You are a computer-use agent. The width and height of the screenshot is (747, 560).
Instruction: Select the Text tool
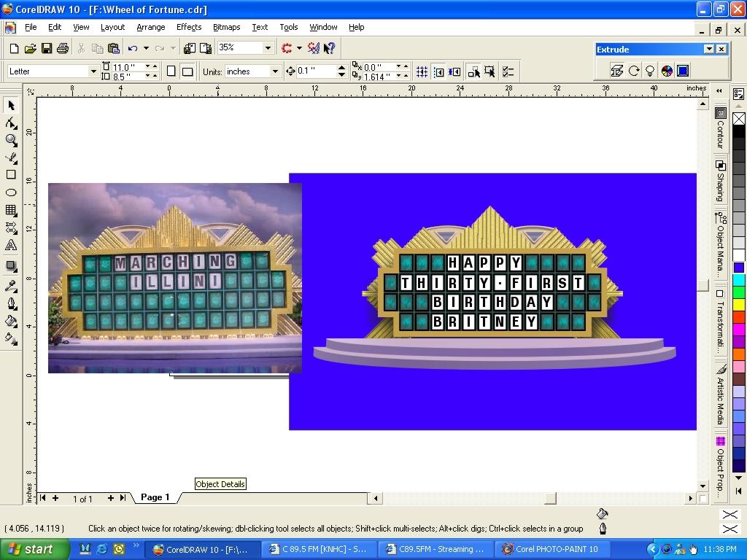(11, 246)
